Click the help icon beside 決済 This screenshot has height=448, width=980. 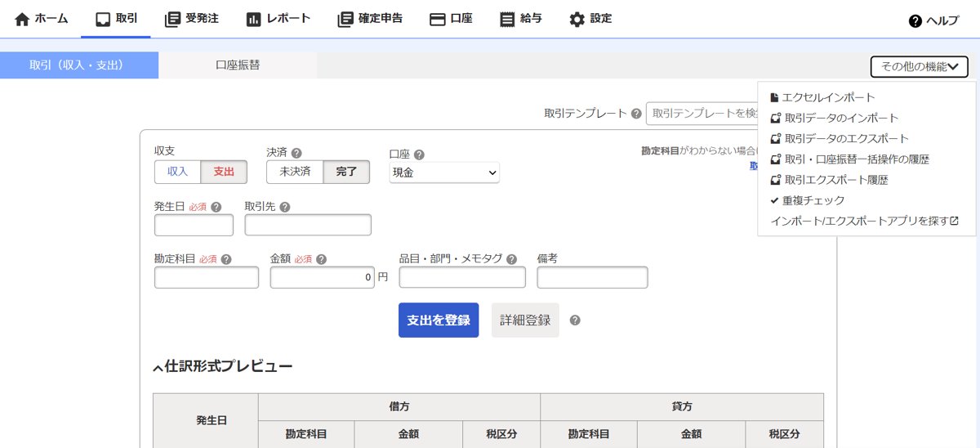tap(296, 153)
